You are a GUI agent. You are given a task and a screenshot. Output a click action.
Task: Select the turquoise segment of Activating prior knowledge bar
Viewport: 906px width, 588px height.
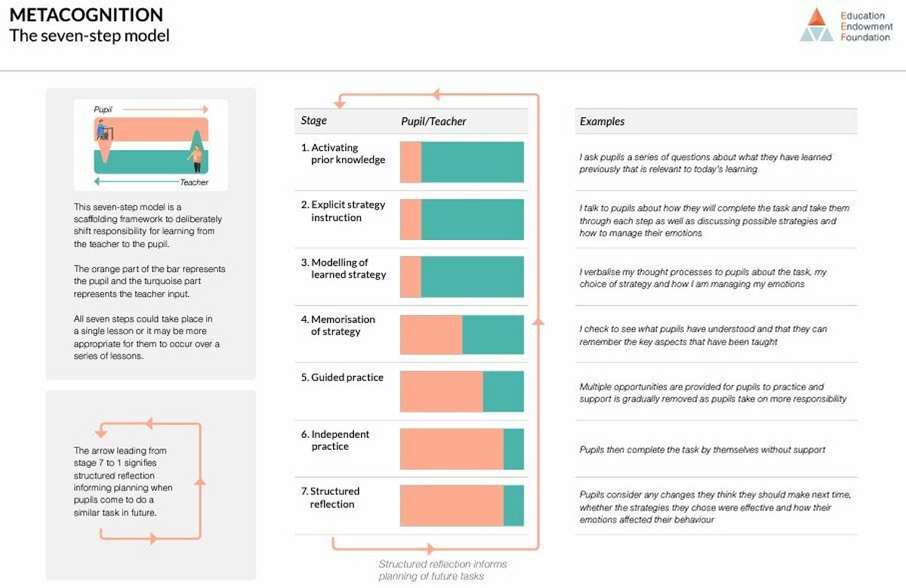472,162
